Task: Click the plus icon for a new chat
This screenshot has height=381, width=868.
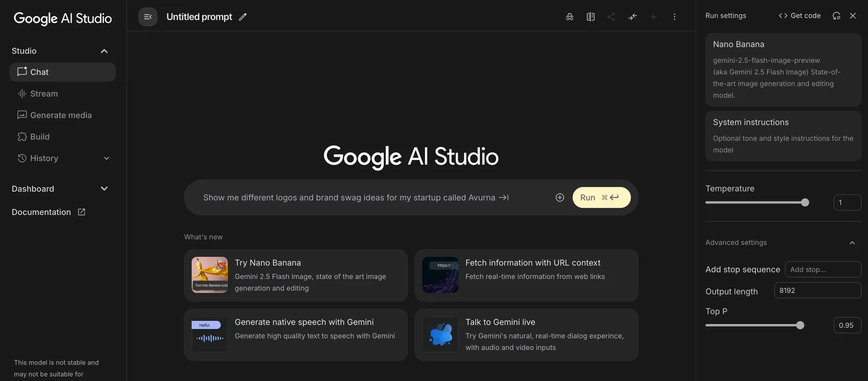Action: [654, 17]
